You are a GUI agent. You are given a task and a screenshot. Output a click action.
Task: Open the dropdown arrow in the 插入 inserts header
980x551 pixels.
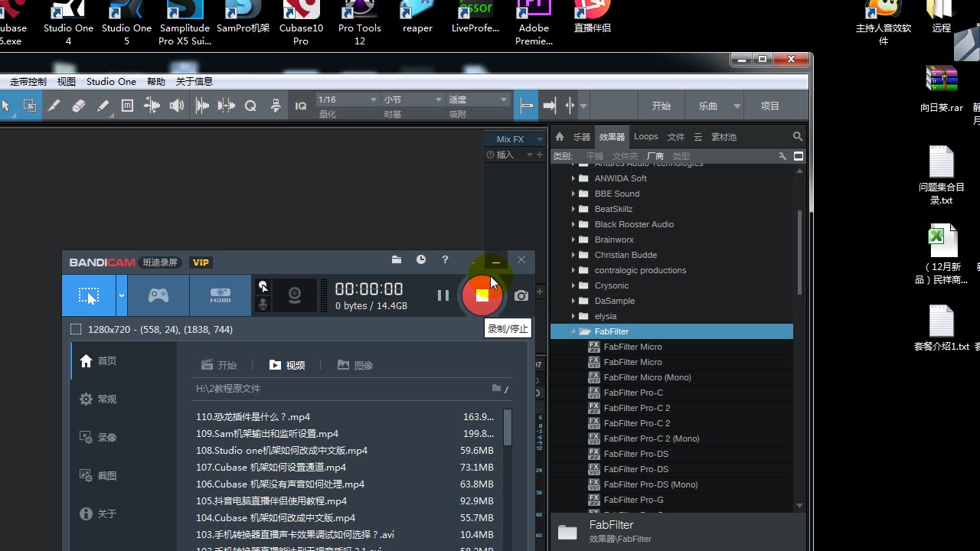pyautogui.click(x=528, y=155)
